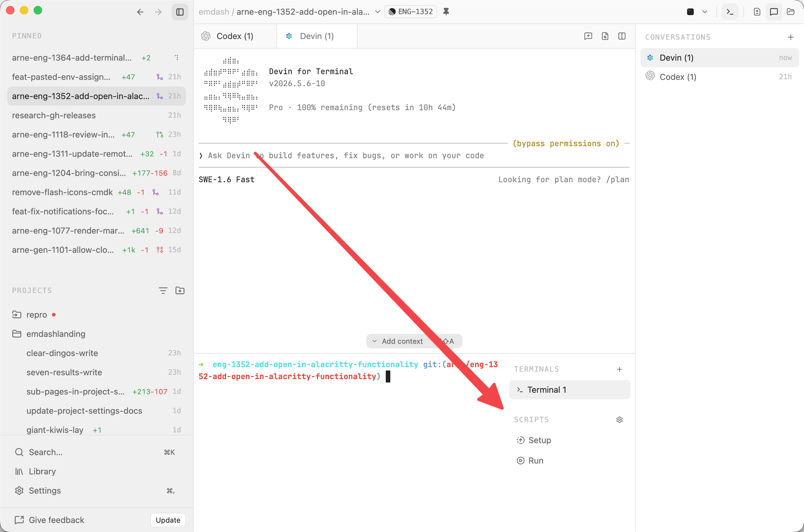
Task: Toggle the conversations panel icon
Action: click(x=774, y=12)
